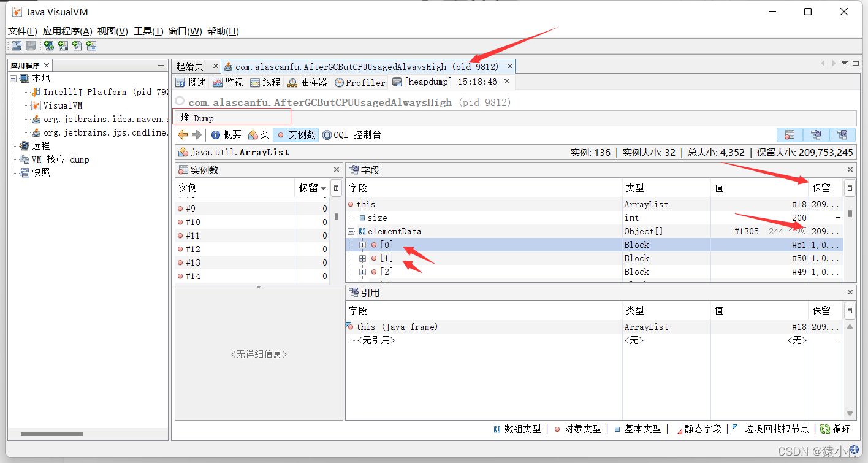Click the heap dump Back arrow
The height and width of the screenshot is (463, 868).
183,134
